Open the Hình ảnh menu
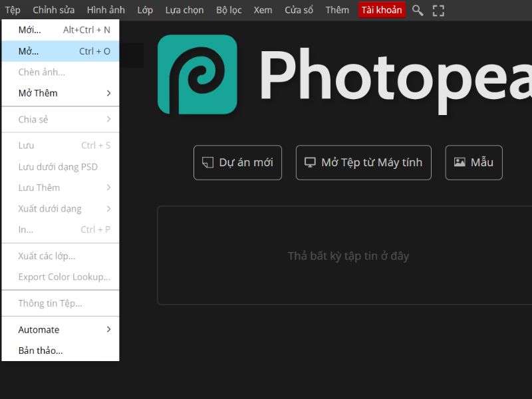532x399 pixels. pyautogui.click(x=106, y=10)
